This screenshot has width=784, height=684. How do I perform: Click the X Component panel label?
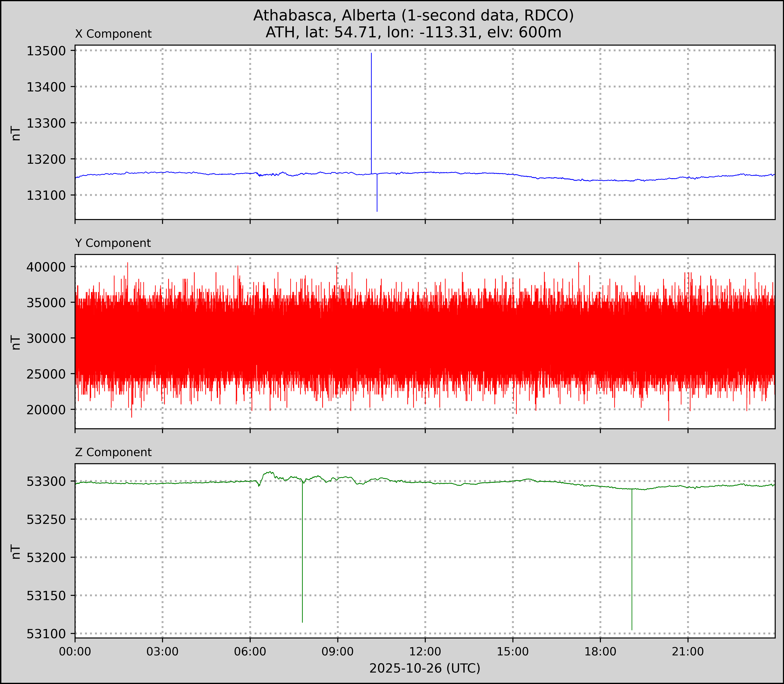pos(113,34)
